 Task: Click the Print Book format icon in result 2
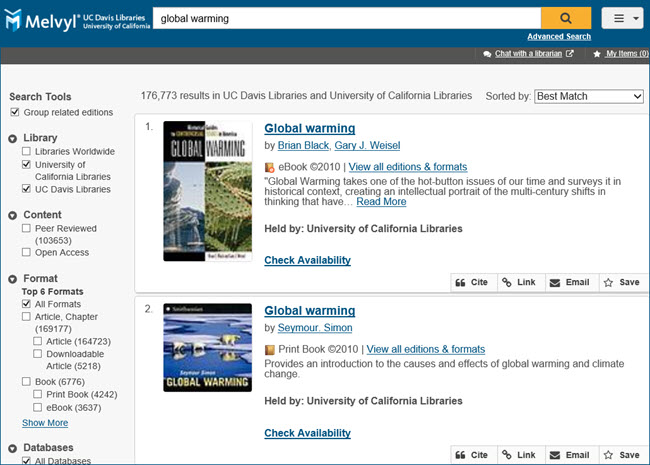(270, 350)
